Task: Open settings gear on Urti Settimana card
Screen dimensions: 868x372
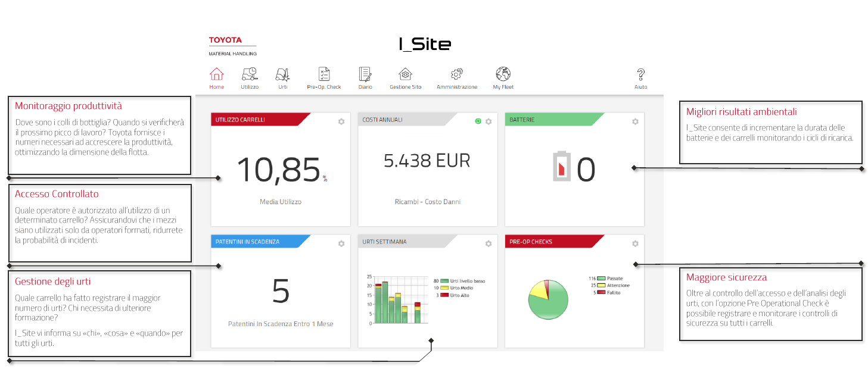Action: [489, 243]
